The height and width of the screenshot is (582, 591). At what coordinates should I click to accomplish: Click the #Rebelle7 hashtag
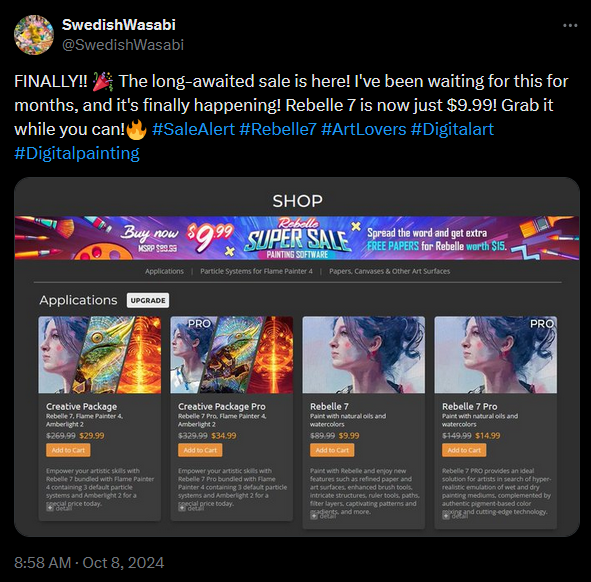tap(278, 129)
